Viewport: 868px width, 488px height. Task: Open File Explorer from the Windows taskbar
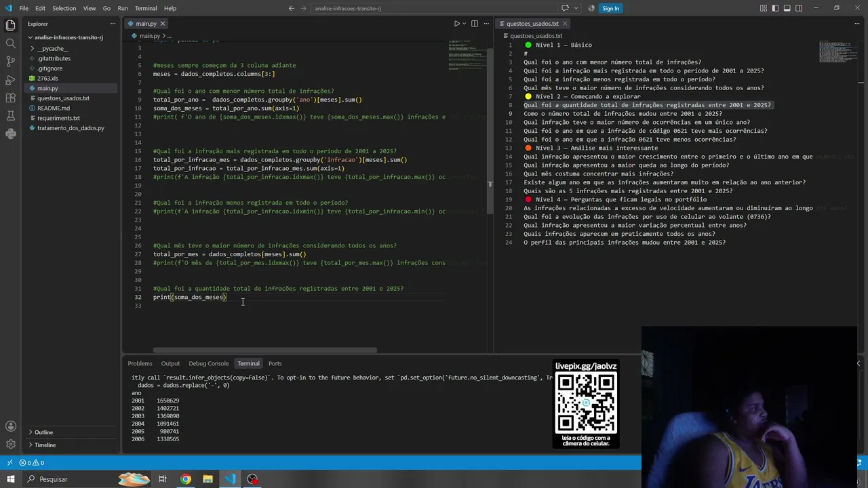pyautogui.click(x=208, y=479)
